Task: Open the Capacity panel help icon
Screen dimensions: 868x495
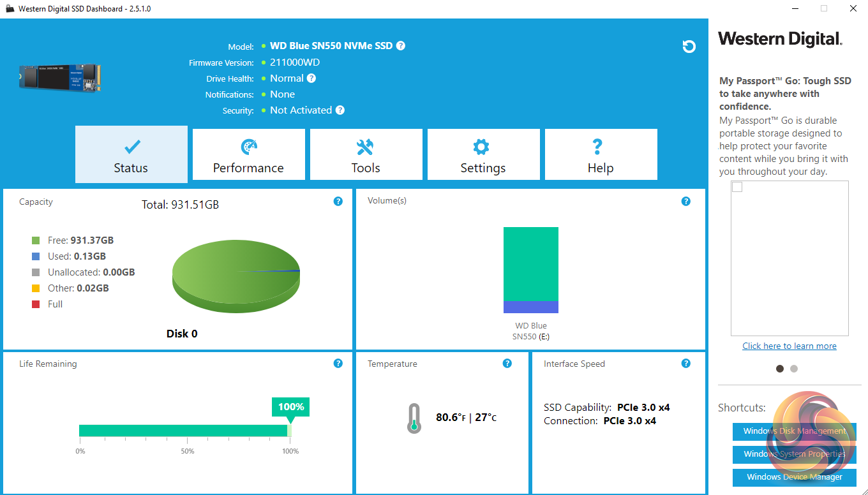Action: [338, 202]
